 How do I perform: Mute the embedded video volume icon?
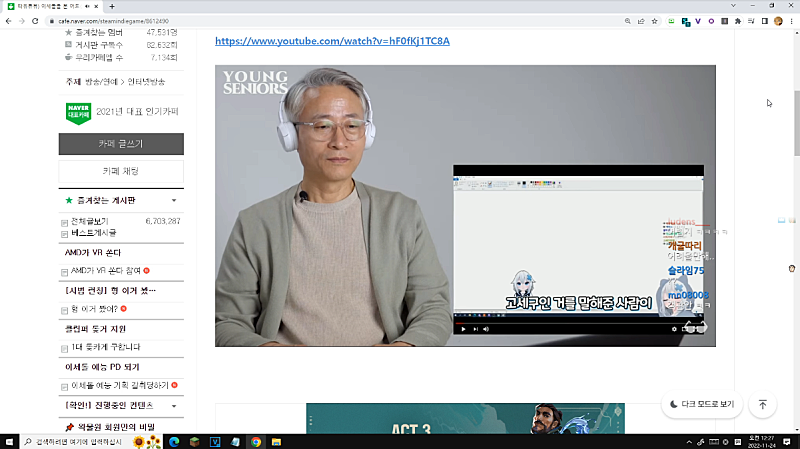point(486,328)
